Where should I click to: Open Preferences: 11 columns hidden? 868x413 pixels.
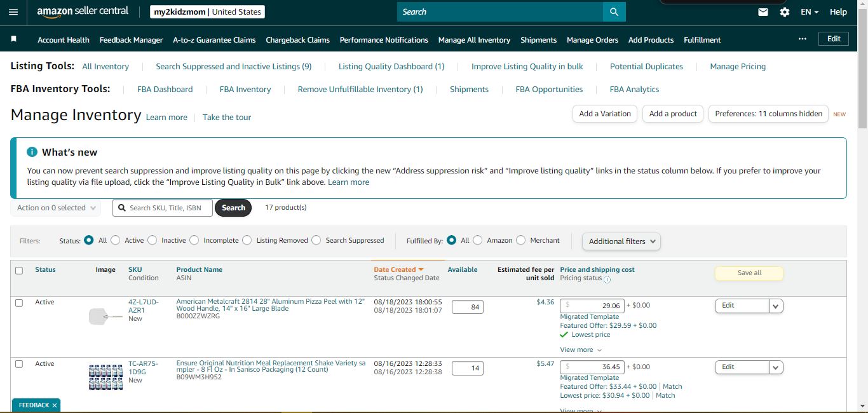click(x=768, y=114)
